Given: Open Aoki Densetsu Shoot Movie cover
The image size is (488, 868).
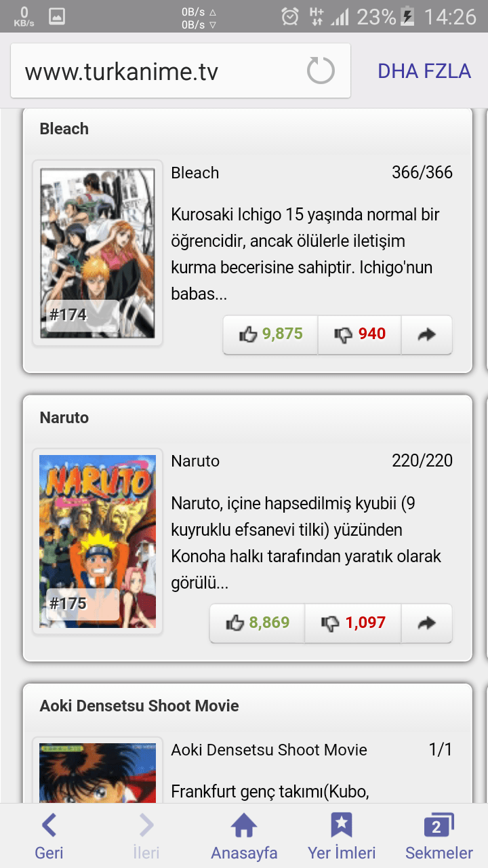Looking at the screenshot, I should (98, 771).
